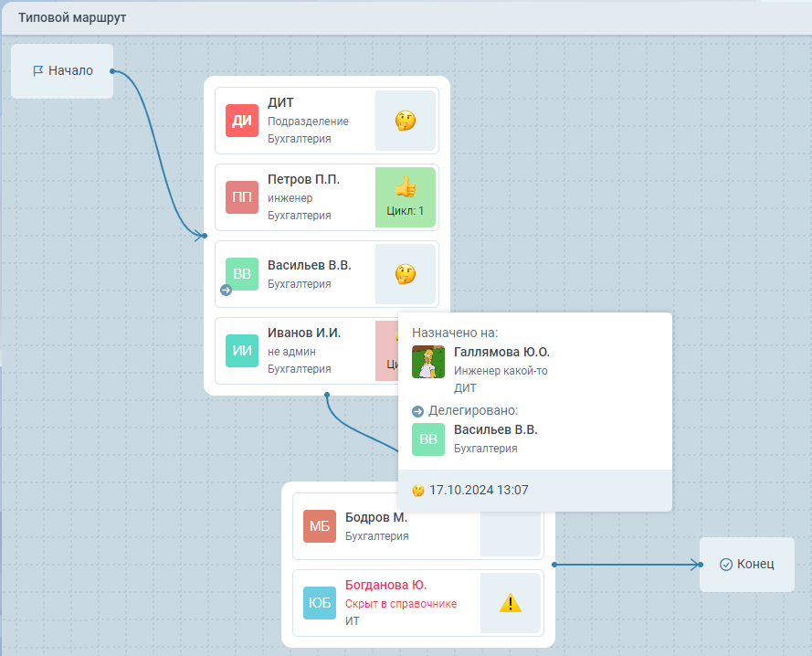Viewport: 812px width, 656px height.
Task: Click thinking emoji status in Васильев В.В. card
Action: pos(406,274)
